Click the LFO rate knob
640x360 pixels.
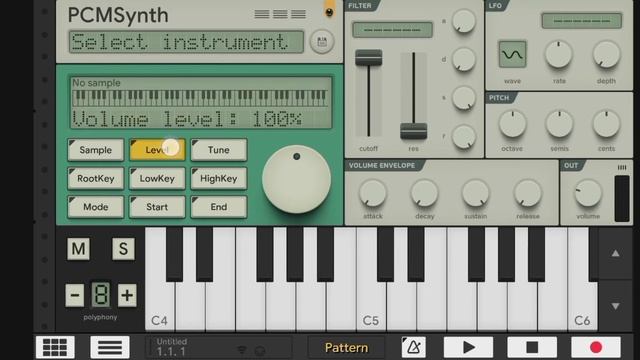coord(559,54)
